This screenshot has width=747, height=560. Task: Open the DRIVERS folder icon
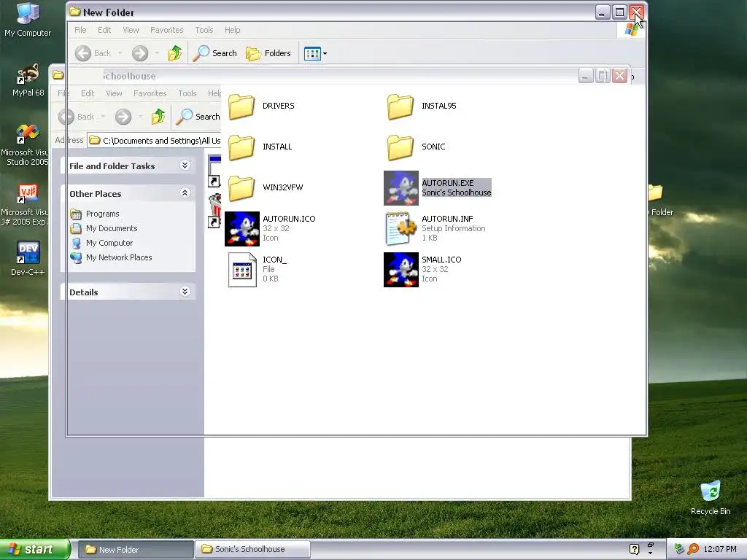coord(241,106)
